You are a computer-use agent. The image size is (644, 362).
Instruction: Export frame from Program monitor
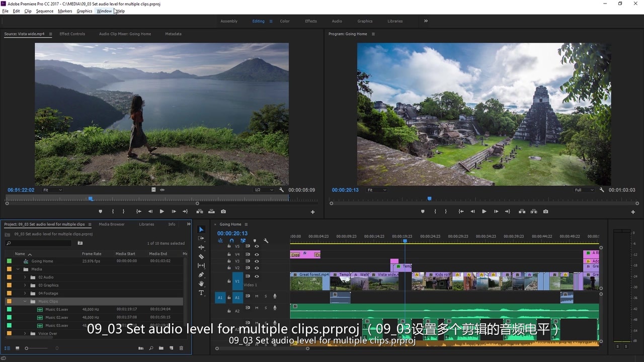coord(545,212)
